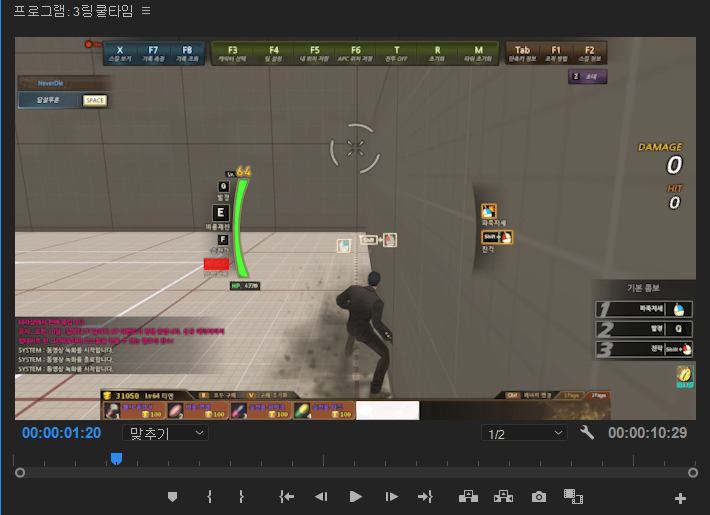This screenshot has height=515, width=710.
Task: Start playback with the Play button
Action: click(356, 497)
